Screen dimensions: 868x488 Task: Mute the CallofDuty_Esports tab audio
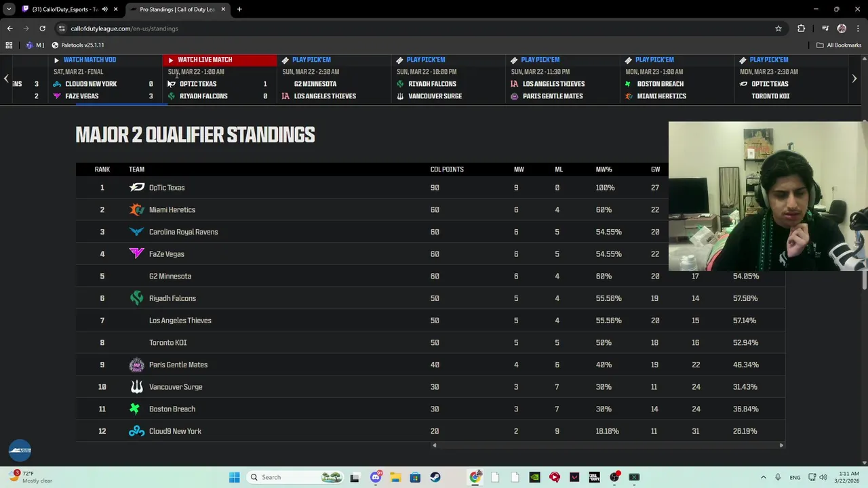point(104,9)
